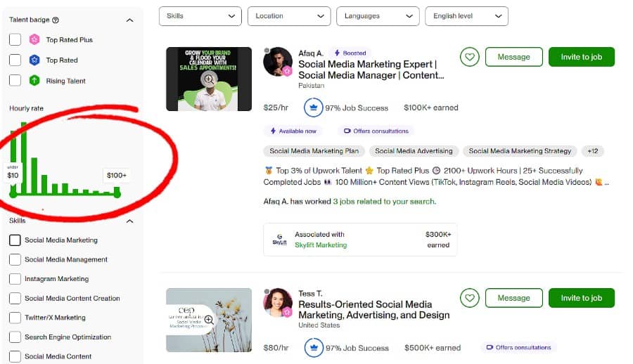Tick the Twitter/X Marketing checkbox
This screenshot has width=633, height=364.
[15, 318]
